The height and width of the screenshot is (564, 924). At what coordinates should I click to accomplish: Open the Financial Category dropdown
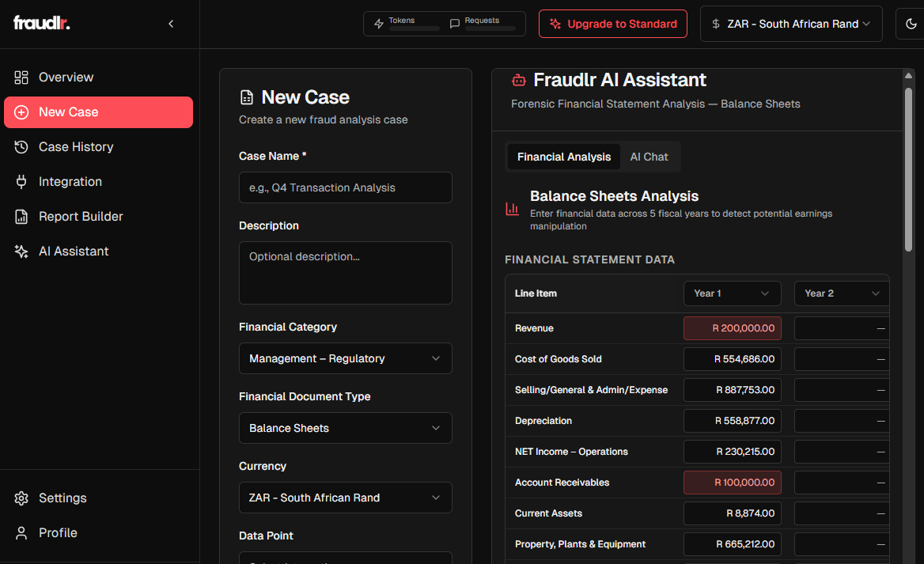[346, 358]
